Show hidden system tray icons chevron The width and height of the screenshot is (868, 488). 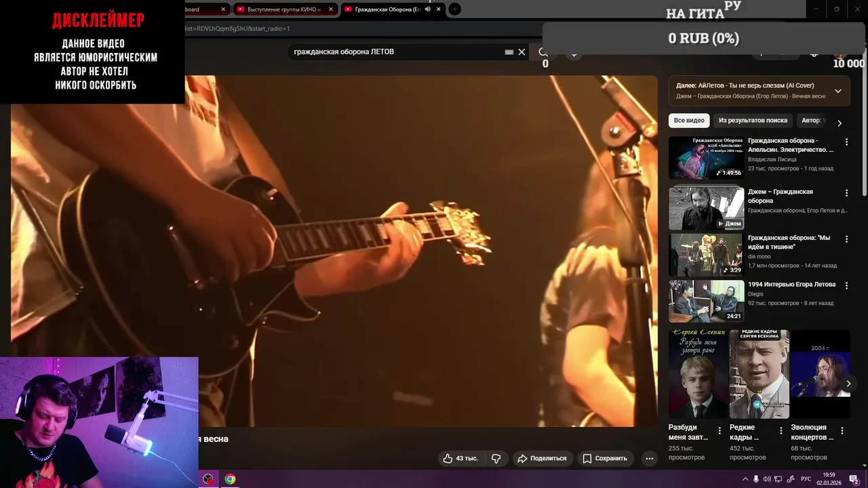coord(745,479)
